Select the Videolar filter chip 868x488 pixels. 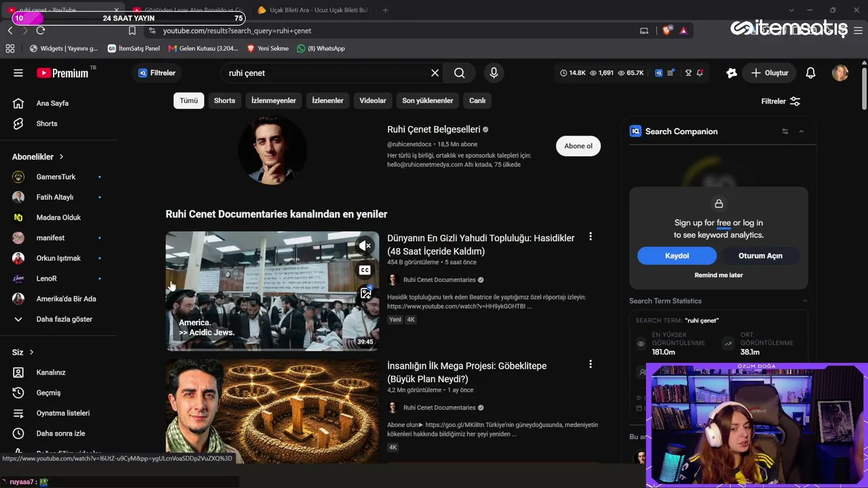click(373, 100)
